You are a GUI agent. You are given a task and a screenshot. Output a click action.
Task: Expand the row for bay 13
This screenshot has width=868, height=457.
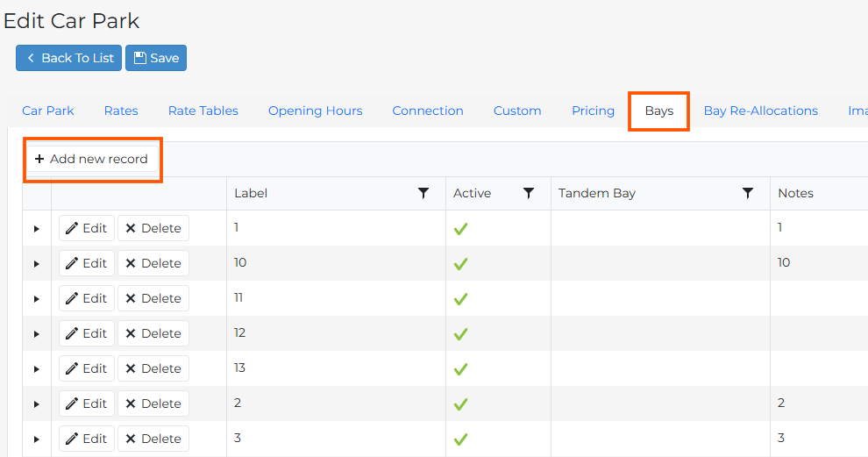pos(37,369)
